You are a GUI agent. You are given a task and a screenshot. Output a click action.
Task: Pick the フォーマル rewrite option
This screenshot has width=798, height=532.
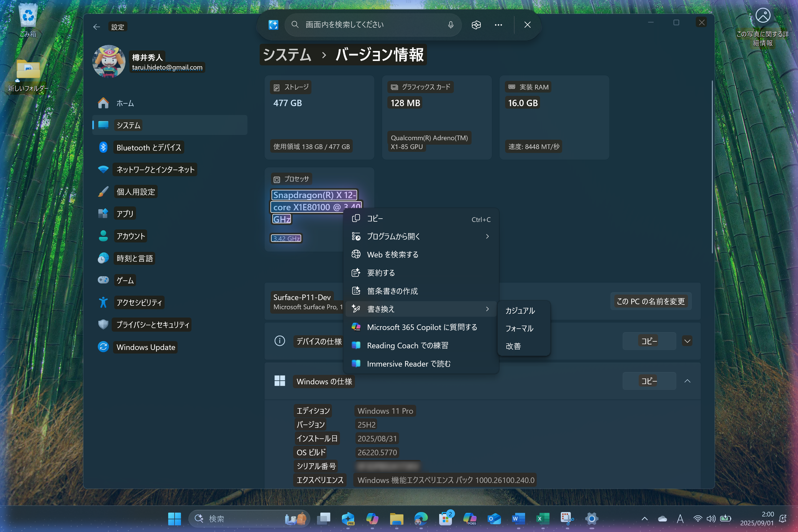(519, 328)
